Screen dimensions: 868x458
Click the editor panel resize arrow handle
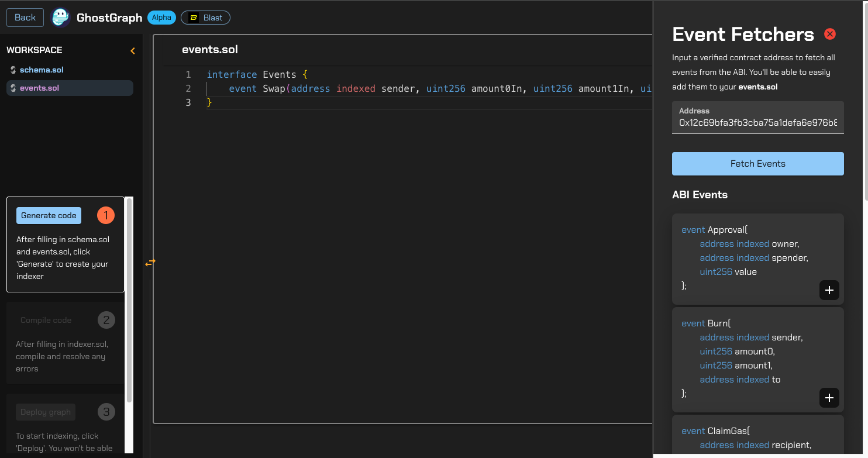[150, 263]
